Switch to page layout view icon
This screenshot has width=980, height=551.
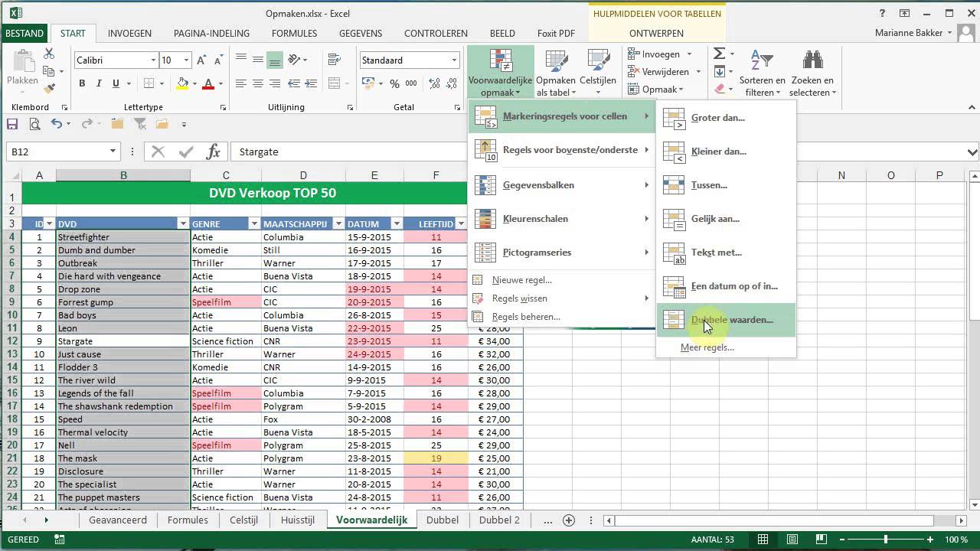[x=792, y=540]
